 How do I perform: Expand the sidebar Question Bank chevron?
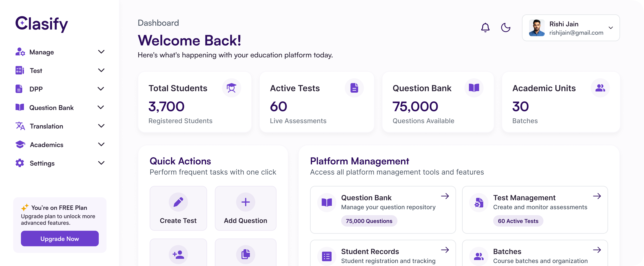point(101,107)
